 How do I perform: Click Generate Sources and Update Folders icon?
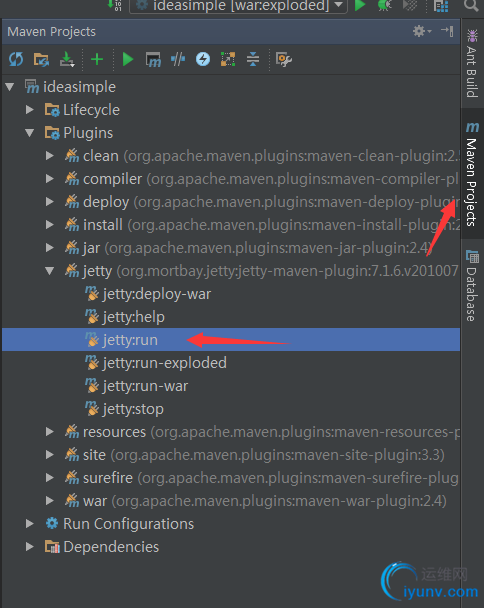41,59
